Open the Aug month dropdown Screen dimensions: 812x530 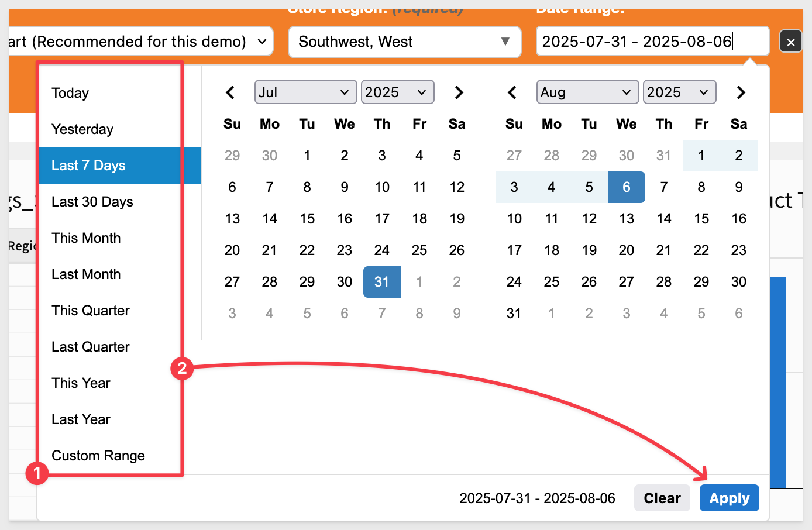tap(587, 92)
